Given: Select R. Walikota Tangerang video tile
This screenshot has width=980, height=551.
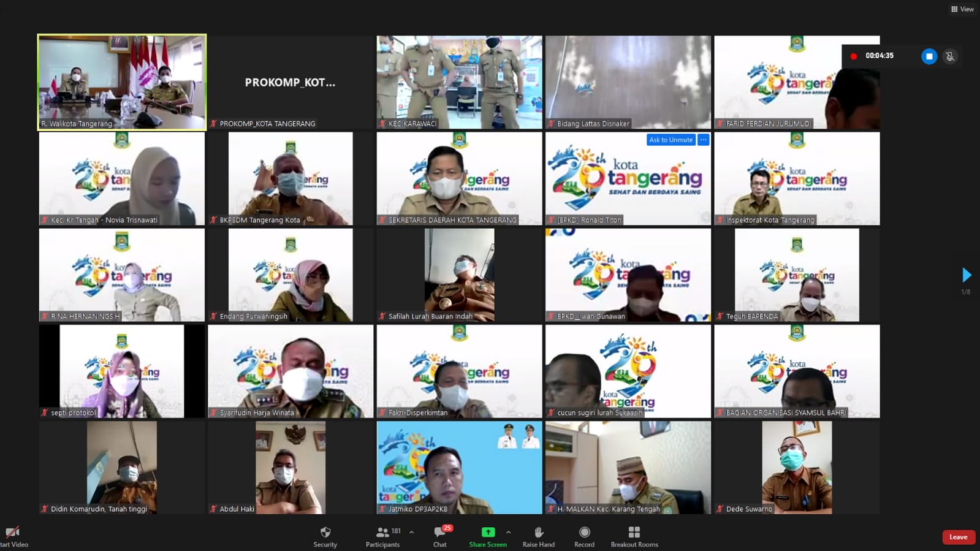Looking at the screenshot, I should (122, 82).
